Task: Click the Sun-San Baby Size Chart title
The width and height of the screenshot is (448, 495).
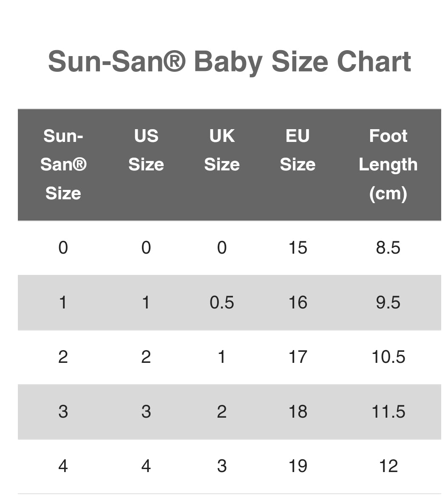Action: tap(230, 62)
